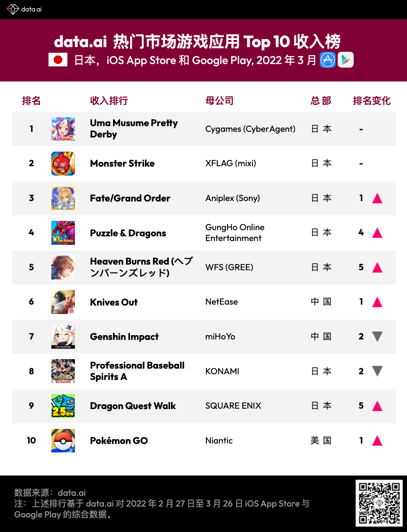Select the Fate/Grand Order game icon
Image resolution: width=407 pixels, height=532 pixels.
(x=63, y=198)
